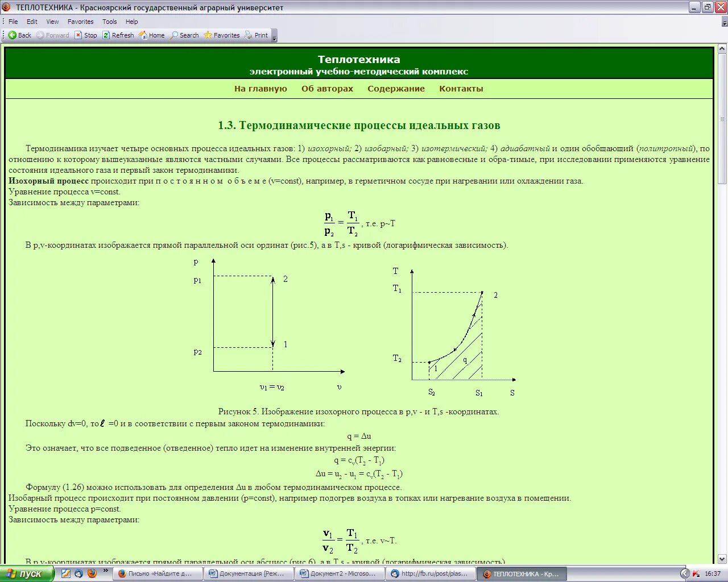Open the 'Контакты' link
The image size is (728, 582).
click(461, 89)
